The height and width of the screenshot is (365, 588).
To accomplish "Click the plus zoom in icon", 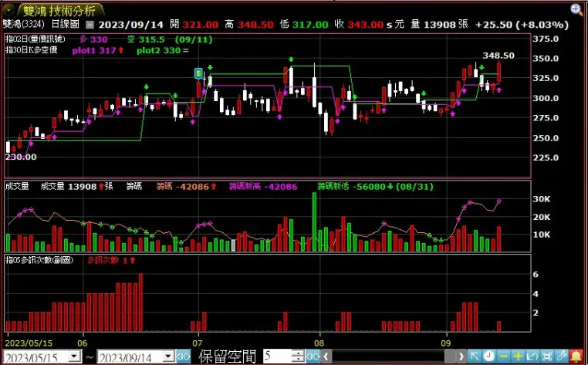I will 518,356.
